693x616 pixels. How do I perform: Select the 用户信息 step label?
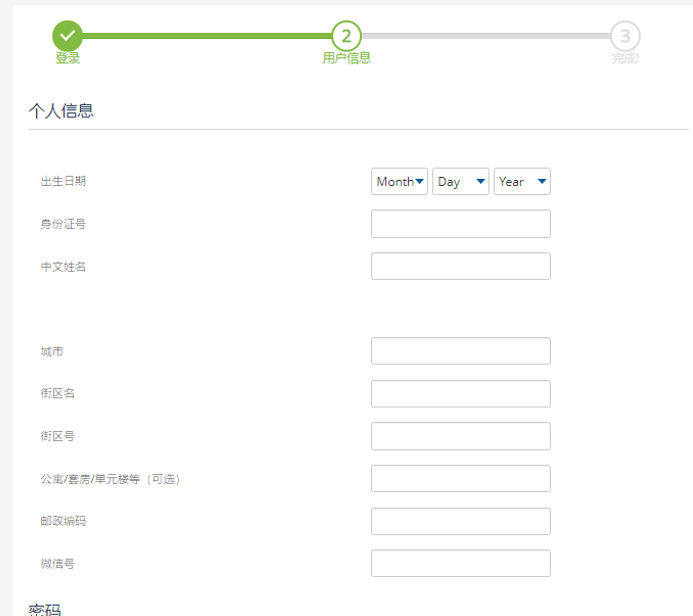click(x=346, y=58)
